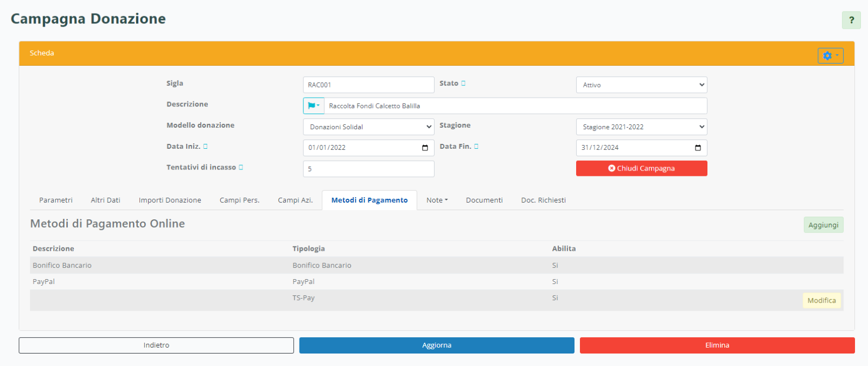Open Stagione dropdown showing Stagione 2021-2022
Image resolution: width=868 pixels, height=366 pixels.
[642, 127]
